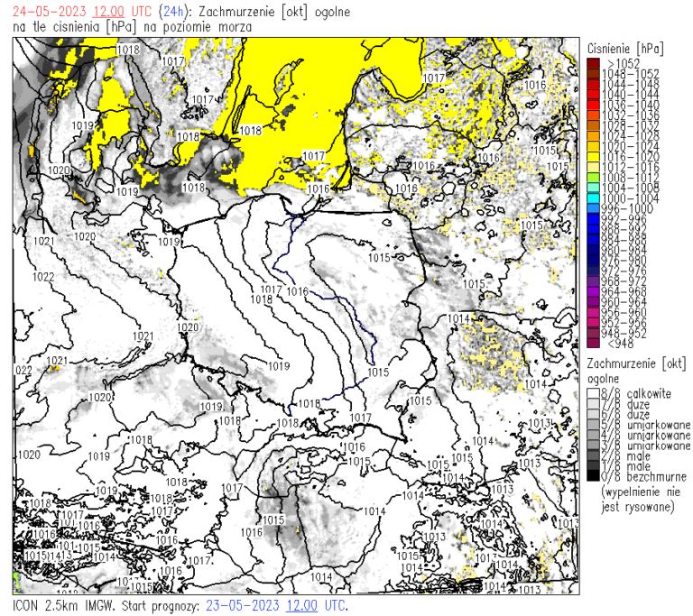Click the >1052 hPa pressure legend swatch
Image resolution: width=693 pixels, height=616 pixels.
coord(592,63)
